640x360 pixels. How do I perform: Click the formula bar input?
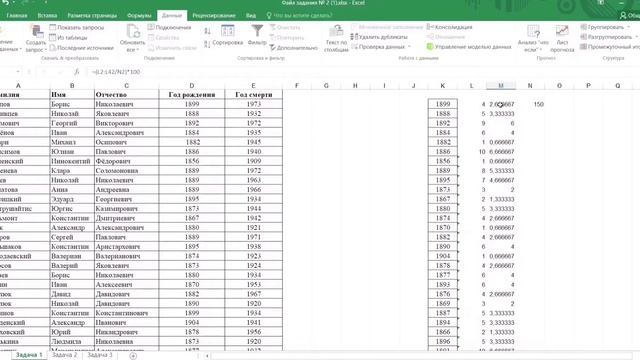coord(363,72)
